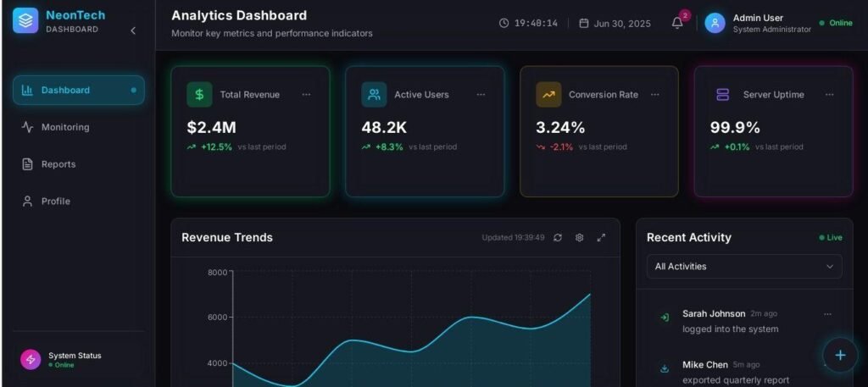Collapse the sidebar with the chevron
868x387 pixels.
point(133,31)
